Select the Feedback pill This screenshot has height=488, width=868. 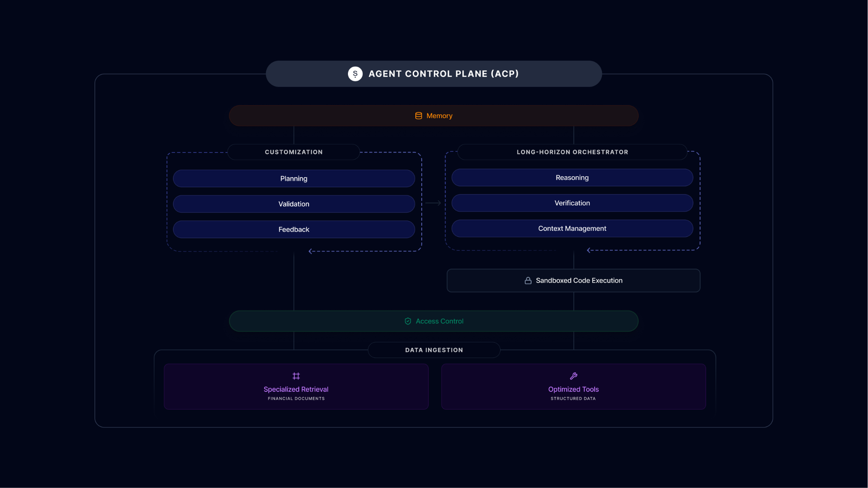(294, 229)
